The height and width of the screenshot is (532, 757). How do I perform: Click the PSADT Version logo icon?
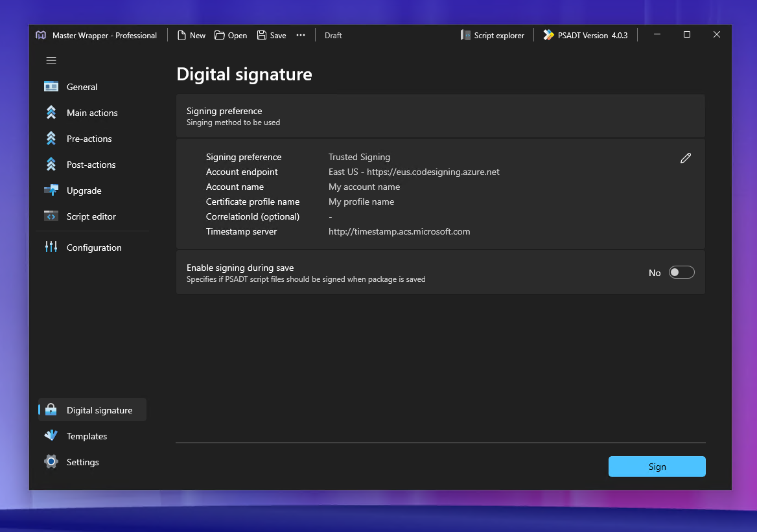pyautogui.click(x=548, y=35)
